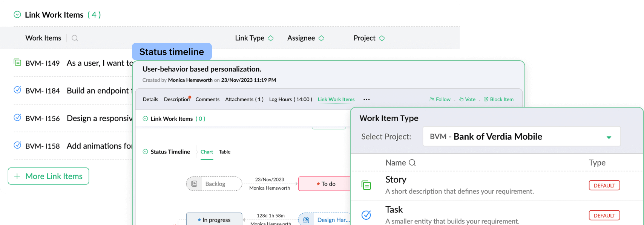Viewport: 644px width, 225px height.
Task: Click the Follow icon in the item toolbar
Action: pyautogui.click(x=432, y=99)
